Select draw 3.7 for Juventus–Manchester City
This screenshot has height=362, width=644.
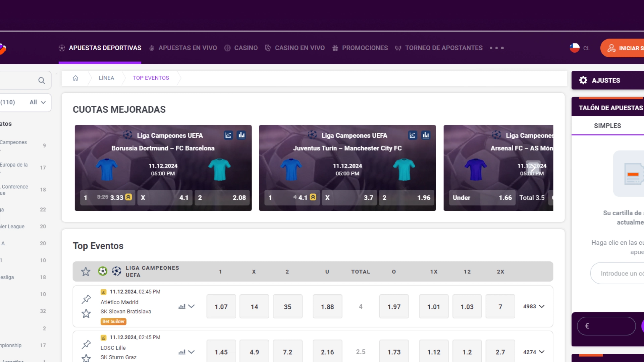coord(349,197)
